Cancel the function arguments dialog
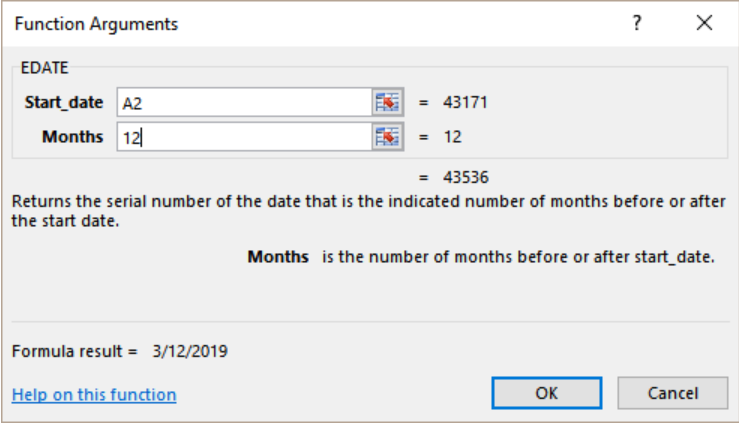 tap(673, 393)
